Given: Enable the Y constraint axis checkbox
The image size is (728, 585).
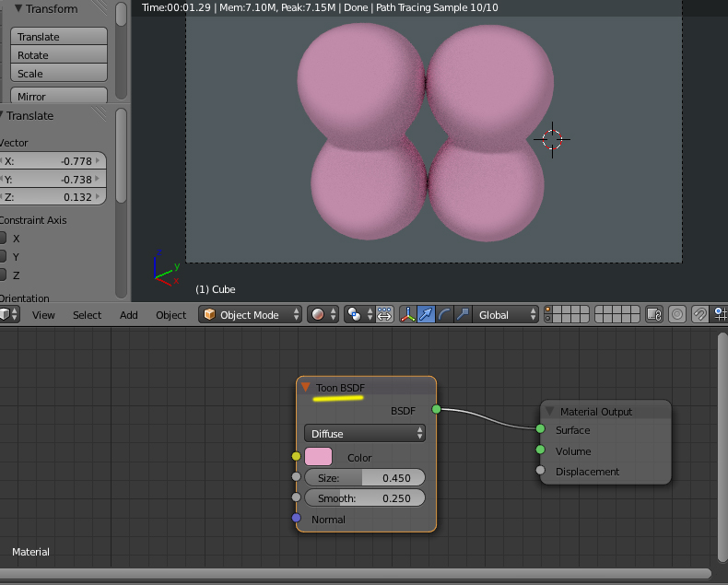Looking at the screenshot, I should (x=3, y=256).
